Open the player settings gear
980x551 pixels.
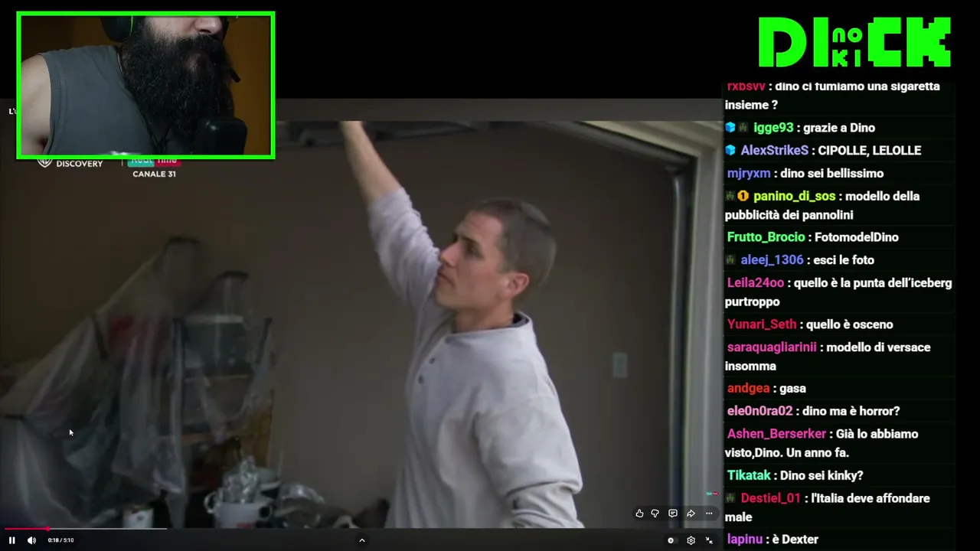click(691, 540)
